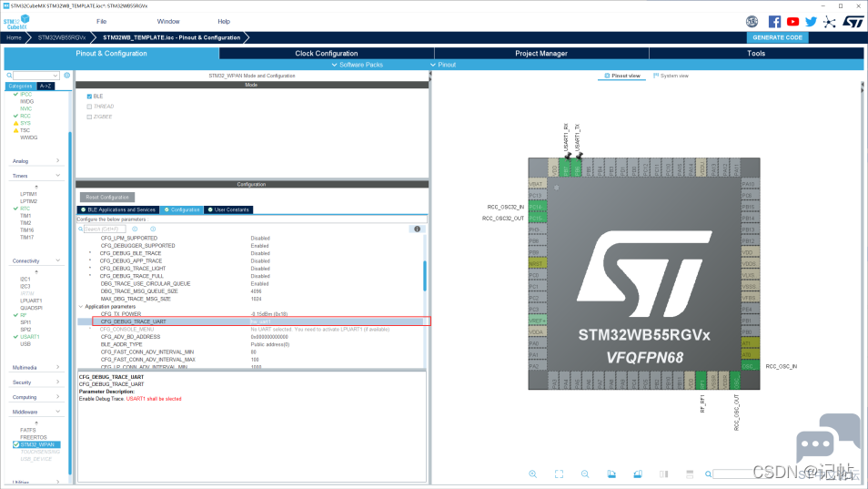868x489 pixels.
Task: Switch to Clock Configuration tab
Action: 326,53
